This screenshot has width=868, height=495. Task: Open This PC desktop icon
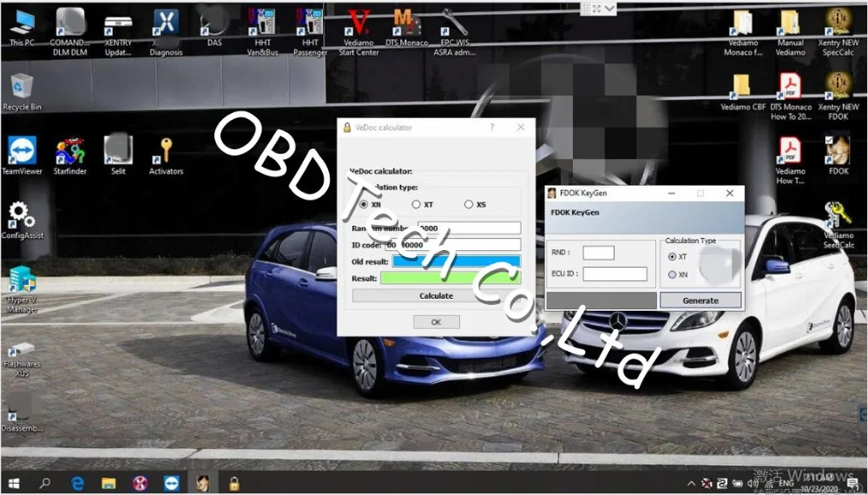tap(23, 28)
